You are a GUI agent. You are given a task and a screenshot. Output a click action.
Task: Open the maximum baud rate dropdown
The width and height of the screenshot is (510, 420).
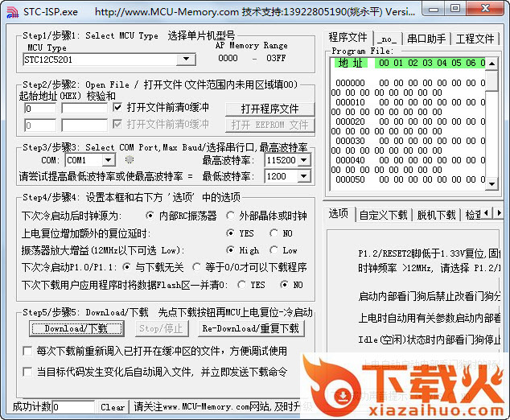click(x=302, y=160)
